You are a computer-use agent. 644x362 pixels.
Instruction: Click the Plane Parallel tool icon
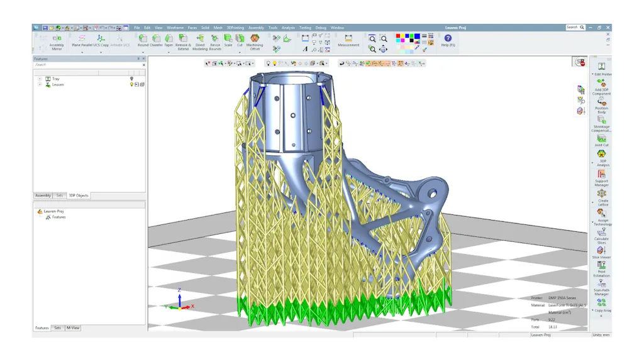[x=82, y=38]
